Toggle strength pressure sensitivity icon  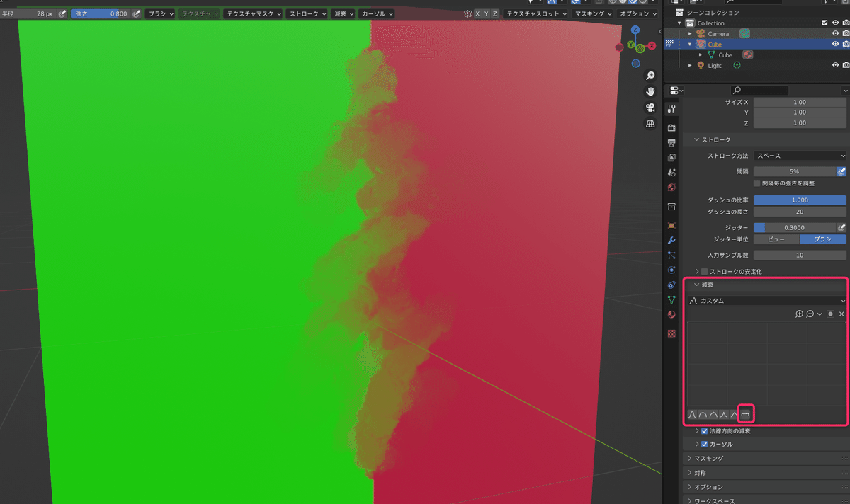[x=136, y=13]
